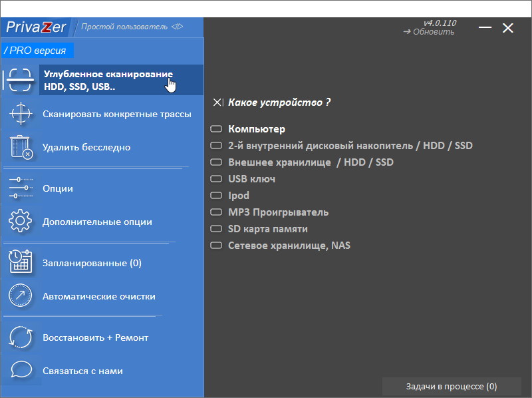Click the 'Какое устройство ?' heading
Screen dimensions: 532x398
(279, 102)
